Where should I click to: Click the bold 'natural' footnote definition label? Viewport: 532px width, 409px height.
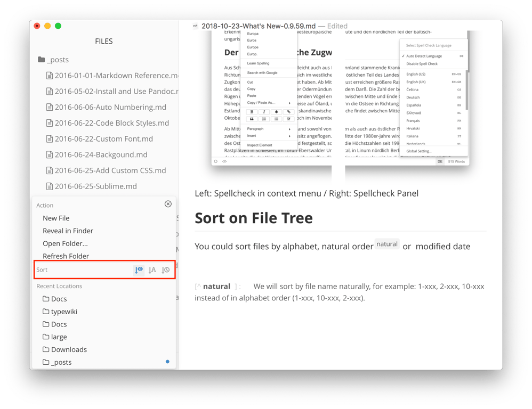216,287
